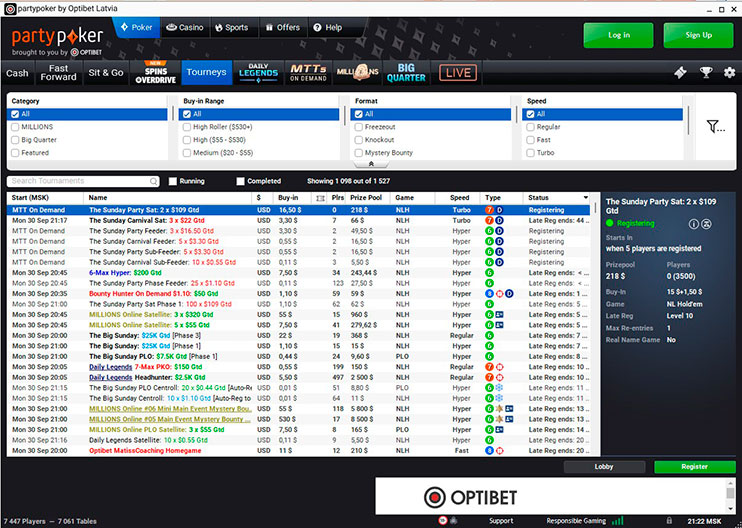Sort by Prize Pool column header
The image size is (742, 528).
click(x=366, y=198)
